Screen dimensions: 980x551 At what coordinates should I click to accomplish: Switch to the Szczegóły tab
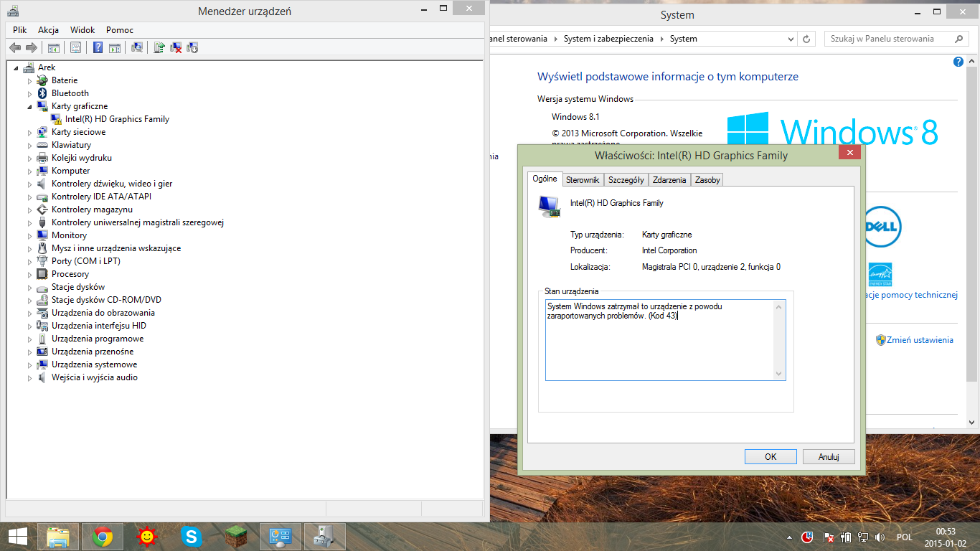pyautogui.click(x=626, y=180)
